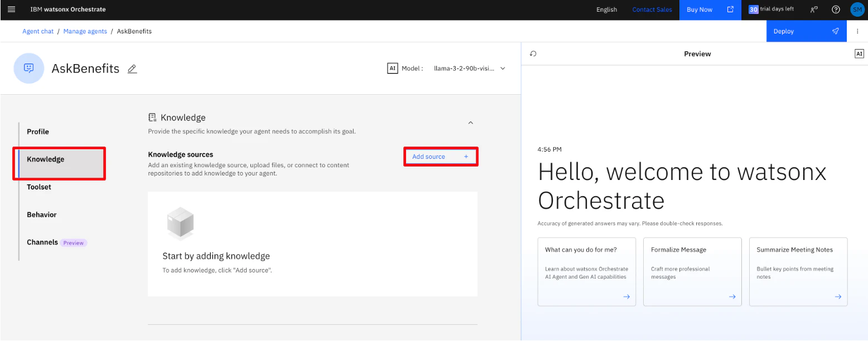Open the llama-3-2-90b model dropdown

[x=470, y=69]
